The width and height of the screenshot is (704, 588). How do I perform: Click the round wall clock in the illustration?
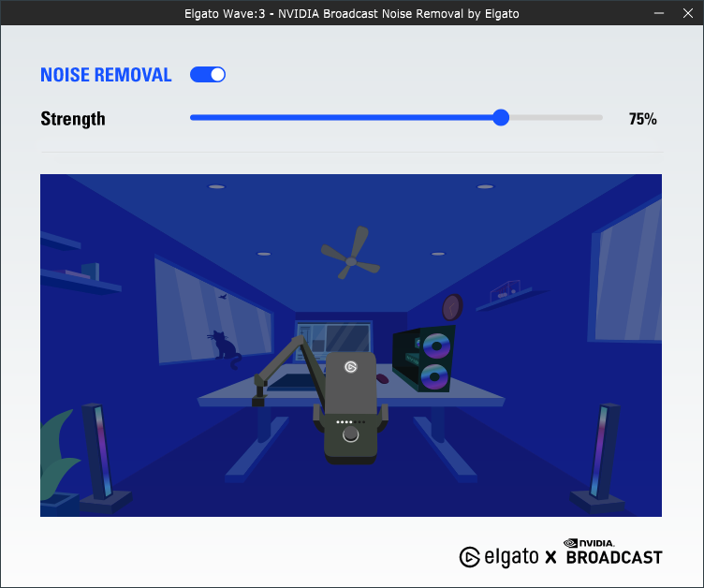452,306
